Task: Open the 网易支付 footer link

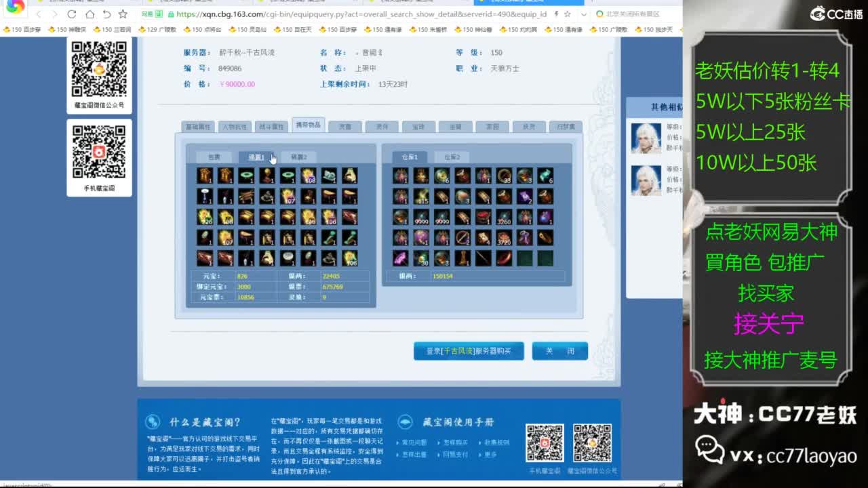Action: coord(455,455)
